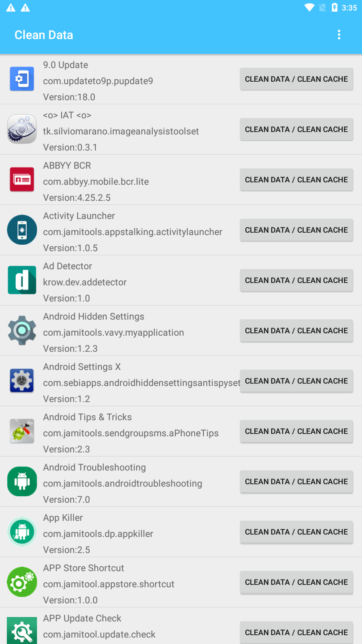Image resolution: width=362 pixels, height=644 pixels.
Task: Tap the Activity Launcher app icon
Action: click(22, 230)
